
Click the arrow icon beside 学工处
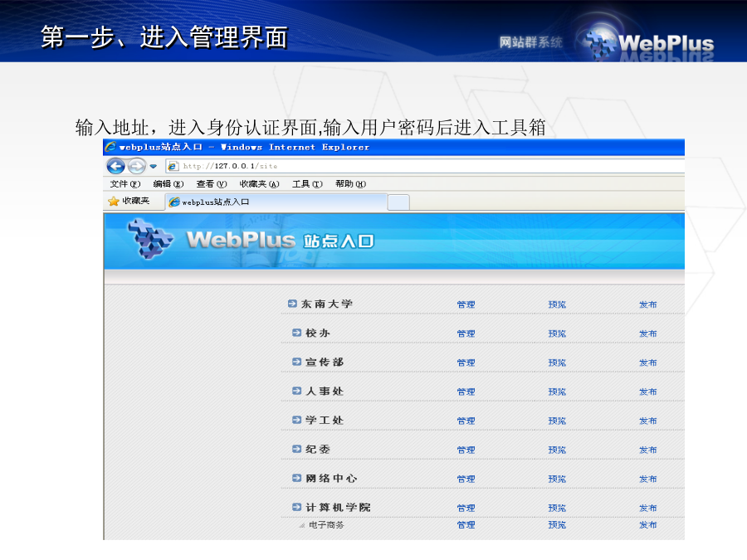pos(297,420)
